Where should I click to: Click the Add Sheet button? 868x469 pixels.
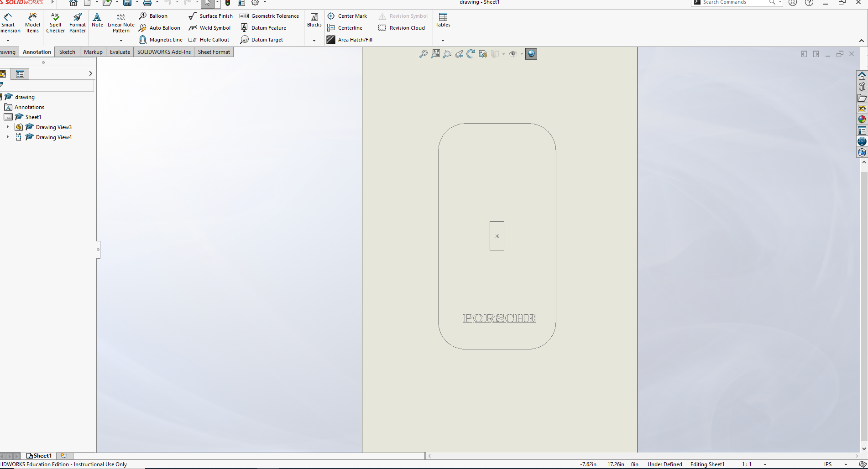(64, 456)
